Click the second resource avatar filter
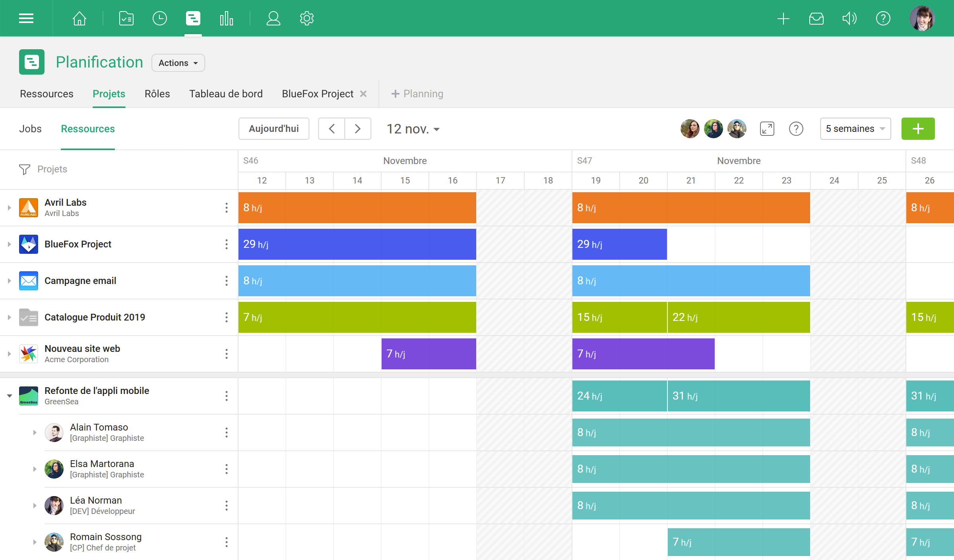The image size is (954, 560). 714,129
